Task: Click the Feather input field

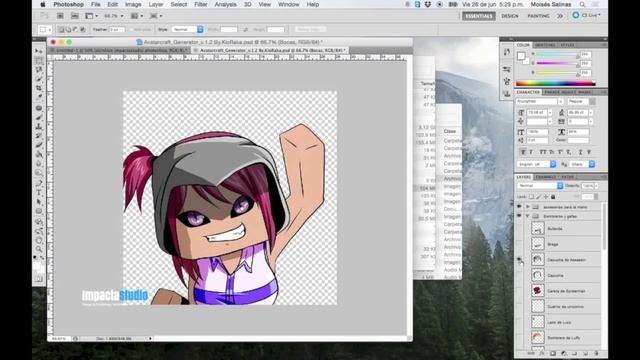Action: coord(117,29)
